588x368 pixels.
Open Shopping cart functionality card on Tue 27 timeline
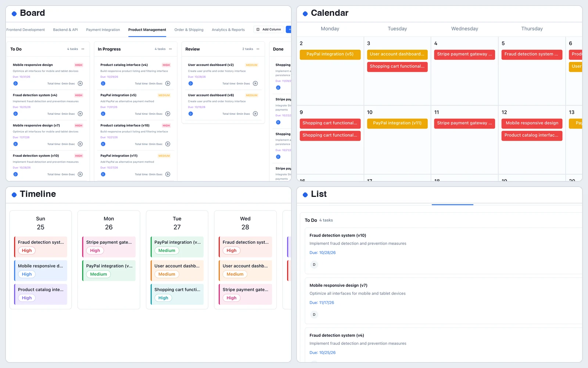click(x=177, y=294)
